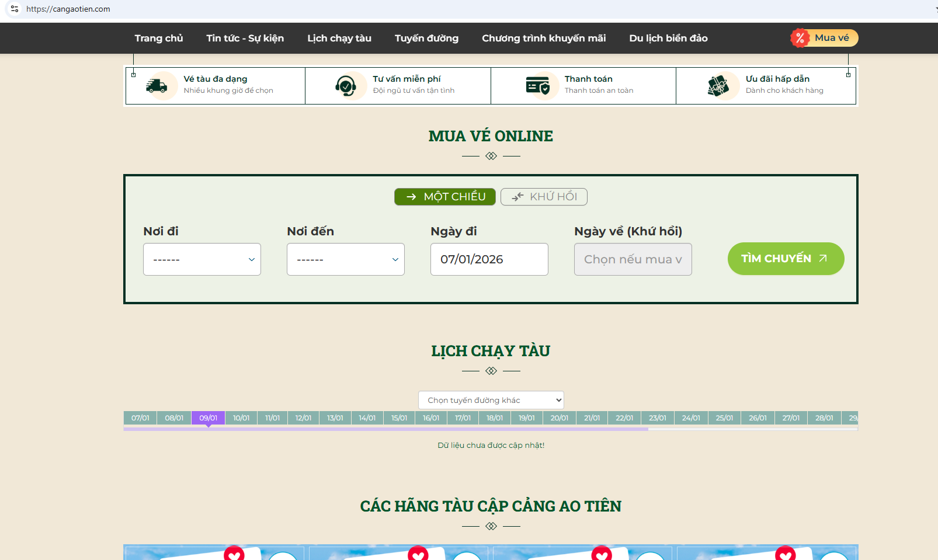Click the diamond ornament under MUA VÉ ONLINE
Viewport: 938px width, 560px height.
[491, 156]
